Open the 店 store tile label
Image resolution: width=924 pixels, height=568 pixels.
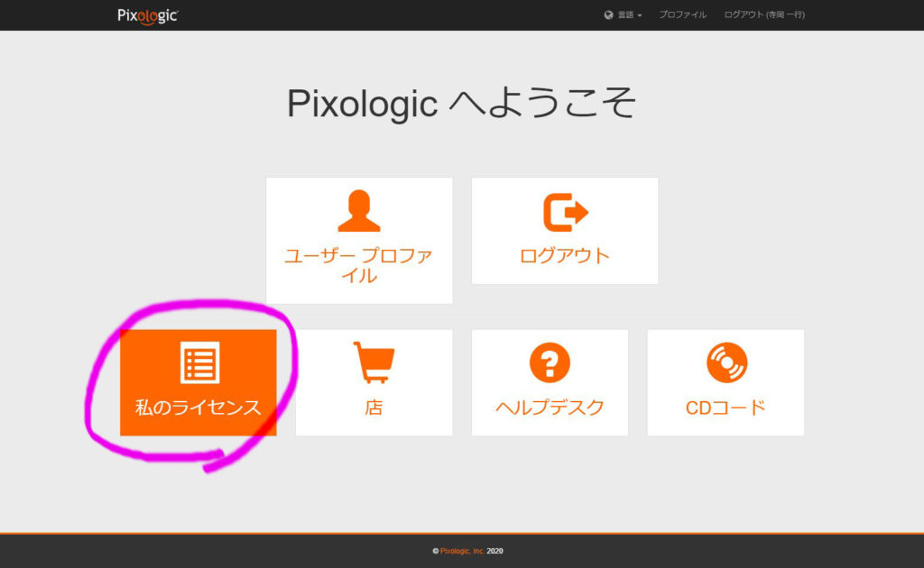point(374,408)
